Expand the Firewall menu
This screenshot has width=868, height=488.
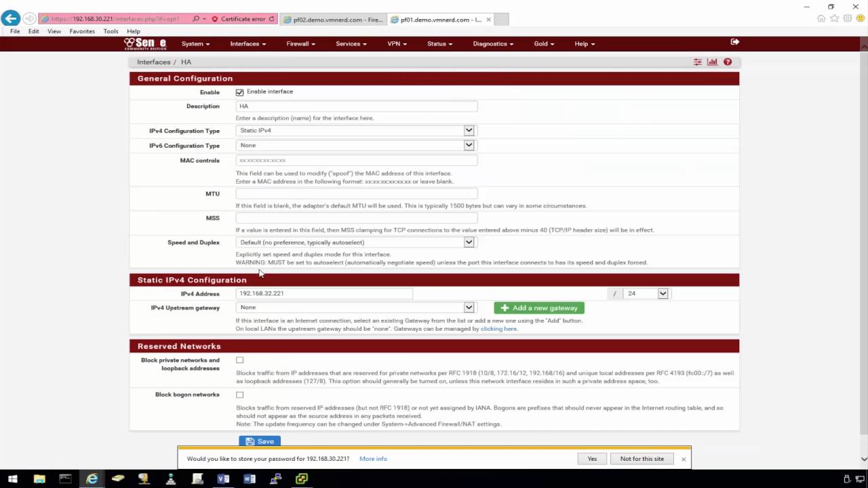tap(300, 43)
